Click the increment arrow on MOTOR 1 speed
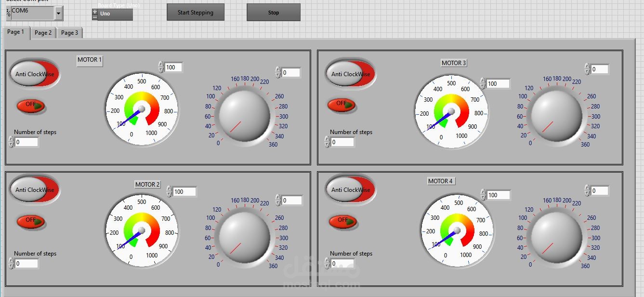Viewport: 644px width, 297px height. [160, 65]
